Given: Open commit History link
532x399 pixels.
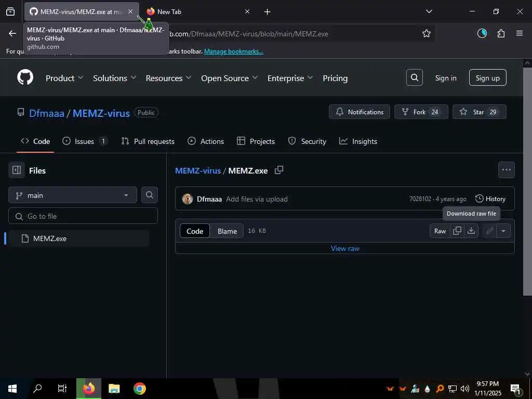Looking at the screenshot, I should tap(490, 199).
